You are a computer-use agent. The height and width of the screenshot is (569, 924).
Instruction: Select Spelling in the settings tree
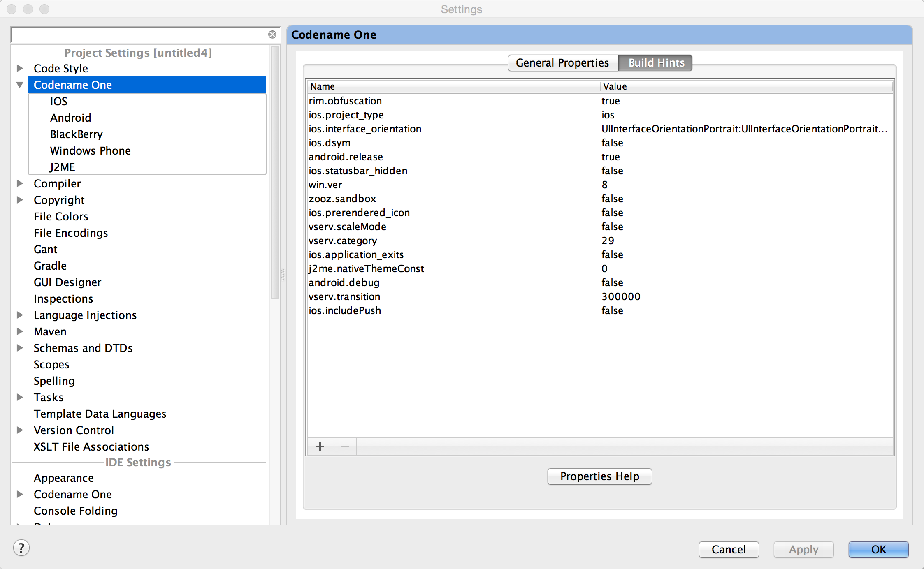coord(54,381)
